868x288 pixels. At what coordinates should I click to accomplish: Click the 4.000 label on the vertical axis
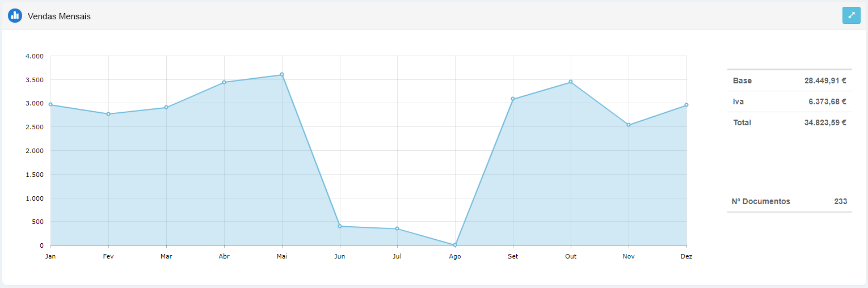click(35, 56)
